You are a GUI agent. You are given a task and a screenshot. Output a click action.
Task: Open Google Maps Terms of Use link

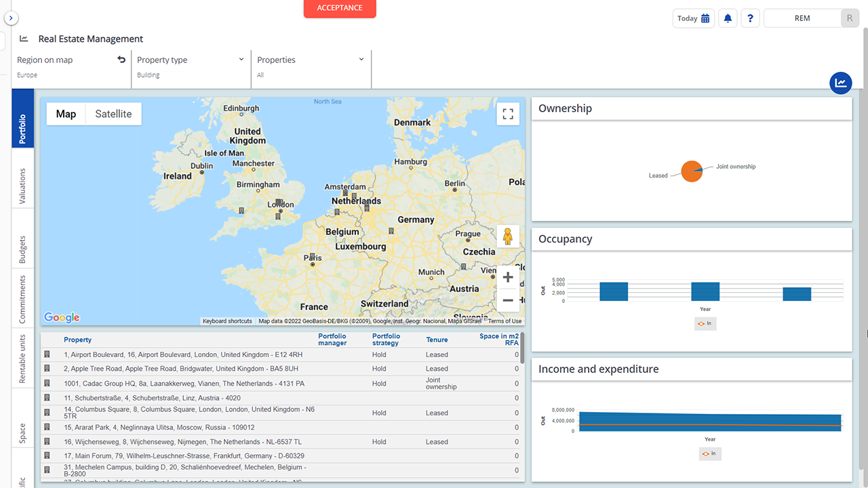[x=505, y=321]
